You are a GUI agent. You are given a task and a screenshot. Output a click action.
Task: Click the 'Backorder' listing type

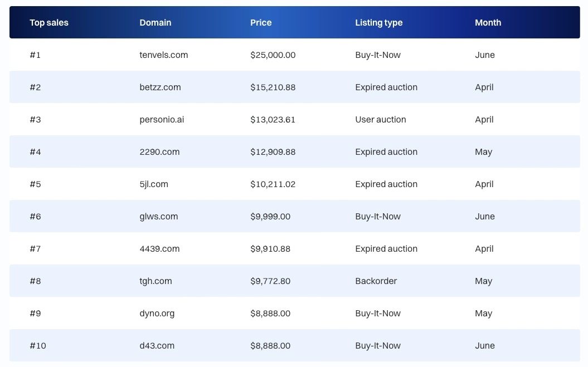pos(376,281)
